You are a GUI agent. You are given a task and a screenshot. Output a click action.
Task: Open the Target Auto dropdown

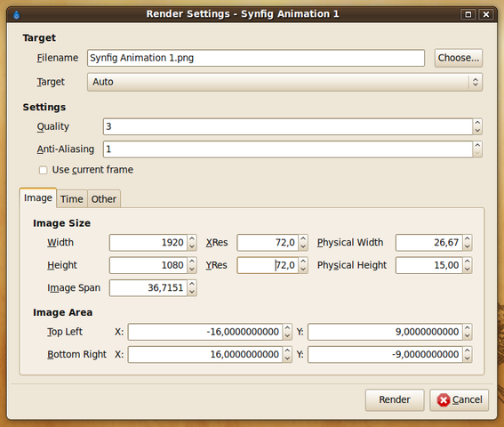[x=284, y=82]
